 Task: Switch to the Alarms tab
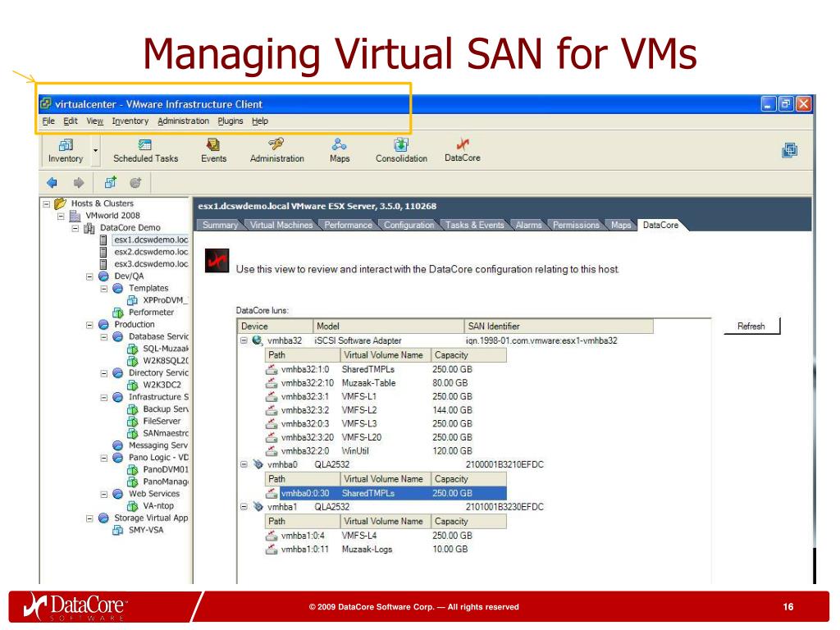528,225
